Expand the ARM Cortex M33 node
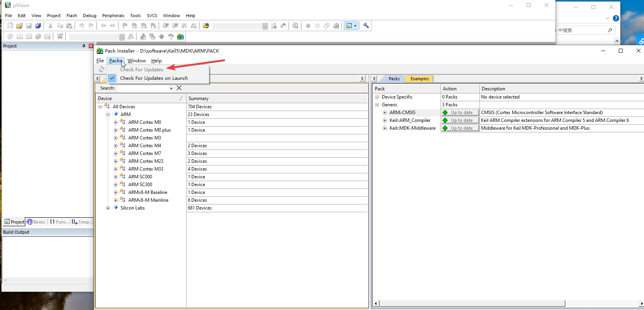Viewport: 644px width, 310px height. (115, 169)
